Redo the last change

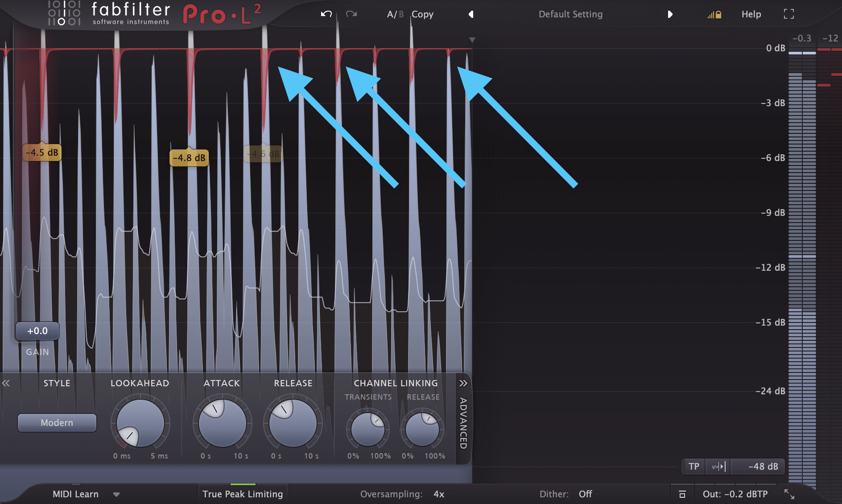pos(351,14)
